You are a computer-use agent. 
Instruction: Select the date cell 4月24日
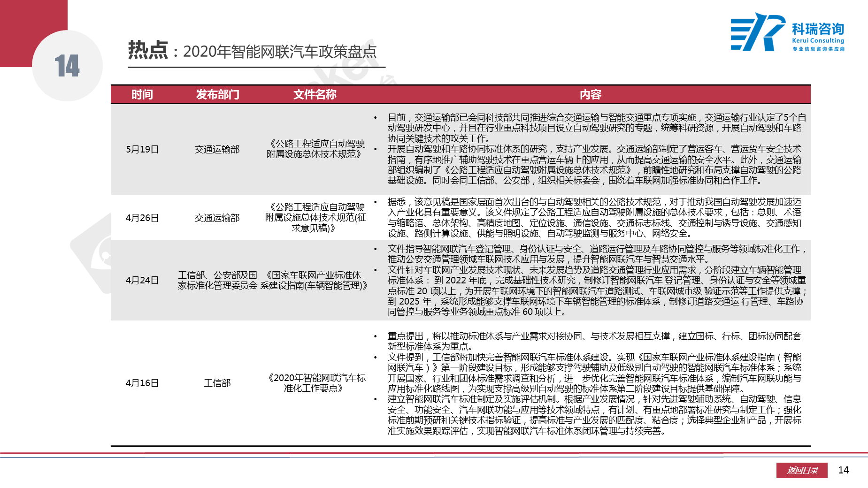coord(142,280)
